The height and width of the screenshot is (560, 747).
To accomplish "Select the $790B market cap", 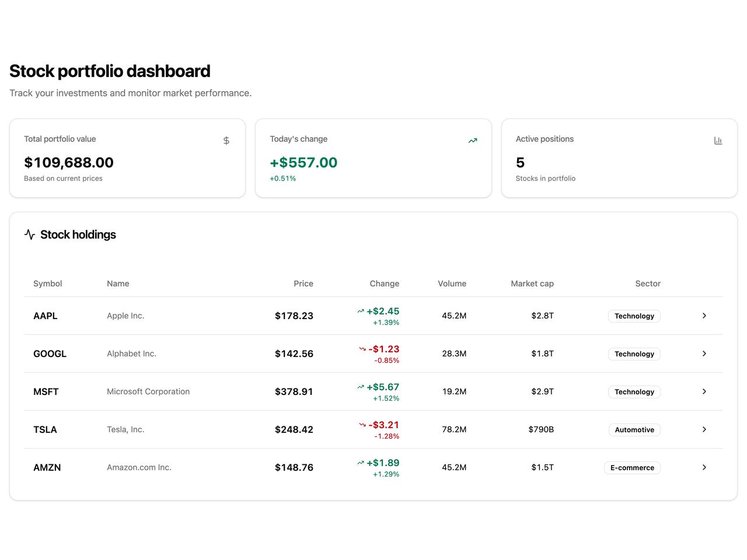I will click(541, 429).
